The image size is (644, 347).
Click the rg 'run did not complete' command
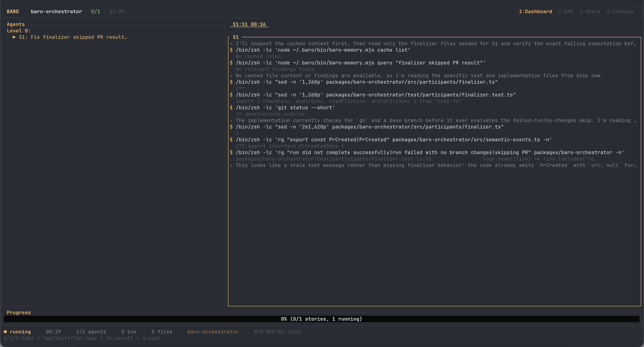pos(430,152)
